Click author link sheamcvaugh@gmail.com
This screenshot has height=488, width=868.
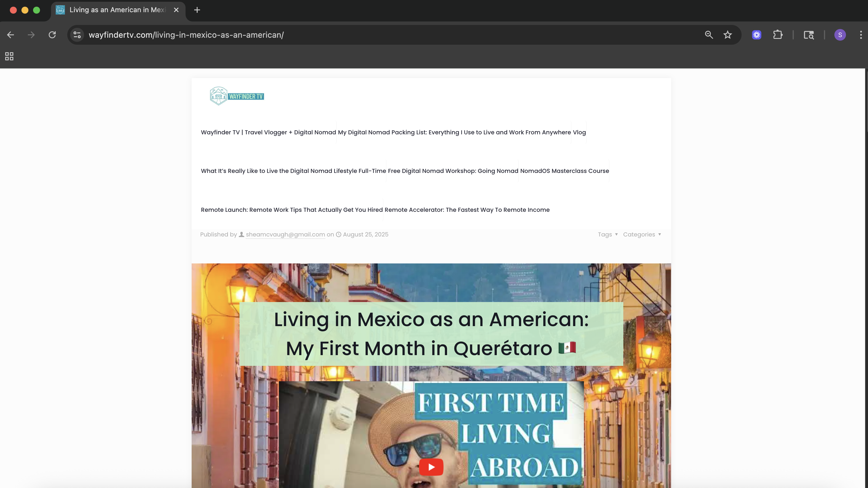[x=285, y=234]
